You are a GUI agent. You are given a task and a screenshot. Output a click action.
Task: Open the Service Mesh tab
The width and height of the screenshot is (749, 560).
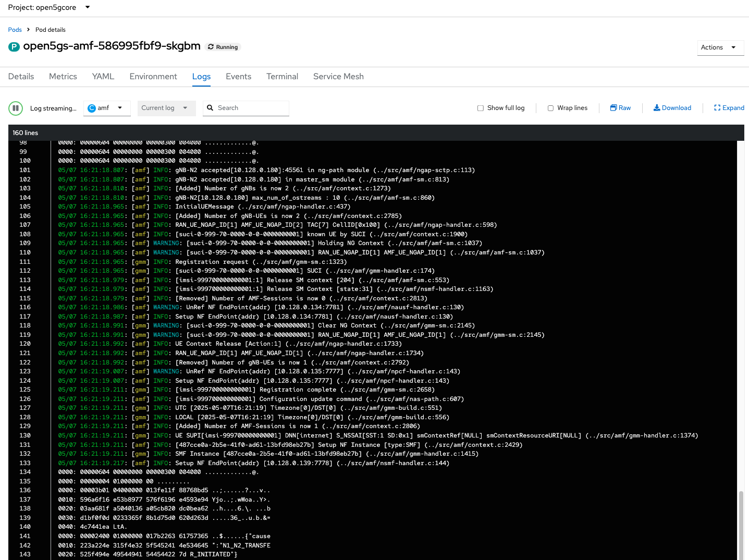[x=338, y=76]
